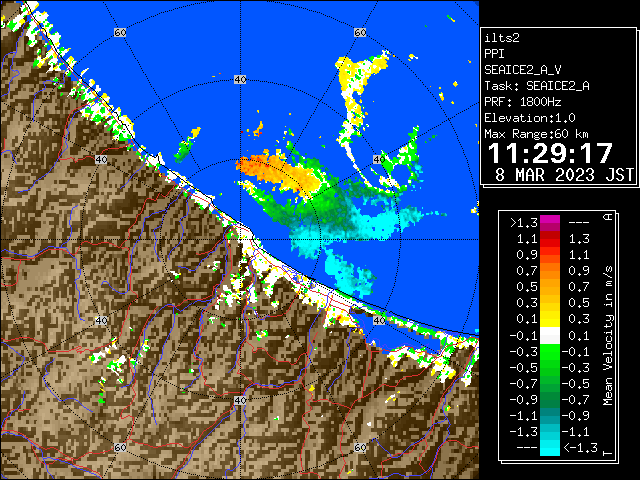The width and height of the screenshot is (640, 480).
Task: Click the bright green band of the velocity color bar
Action: click(x=550, y=352)
